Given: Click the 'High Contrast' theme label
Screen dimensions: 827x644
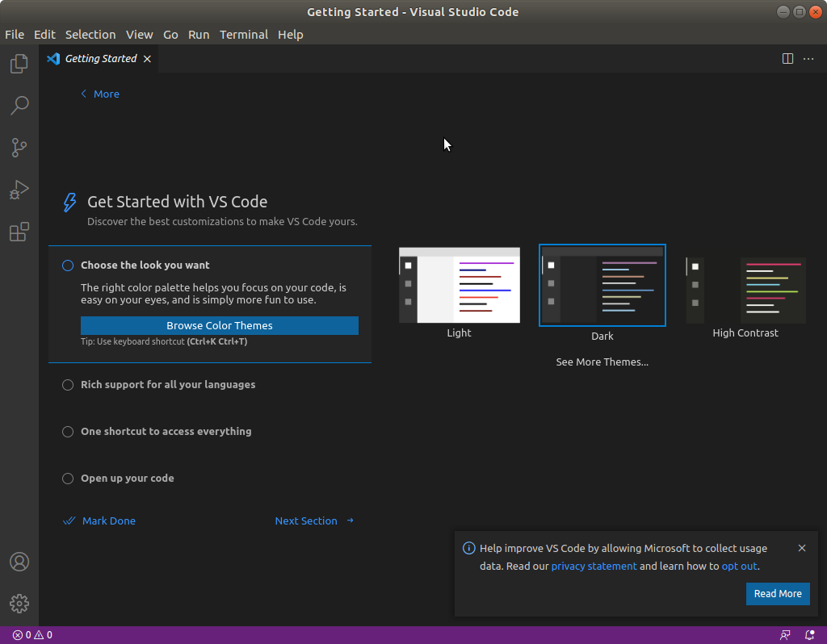Looking at the screenshot, I should (745, 333).
